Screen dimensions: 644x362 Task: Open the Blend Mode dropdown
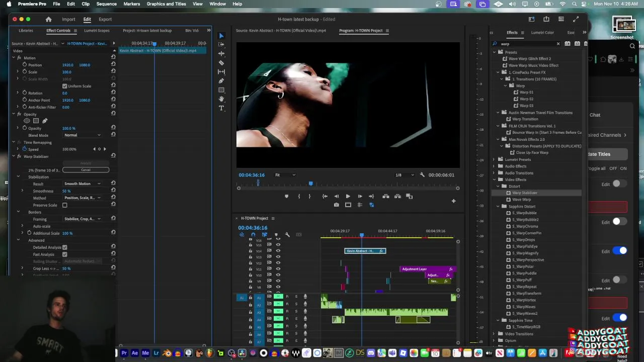(x=83, y=135)
